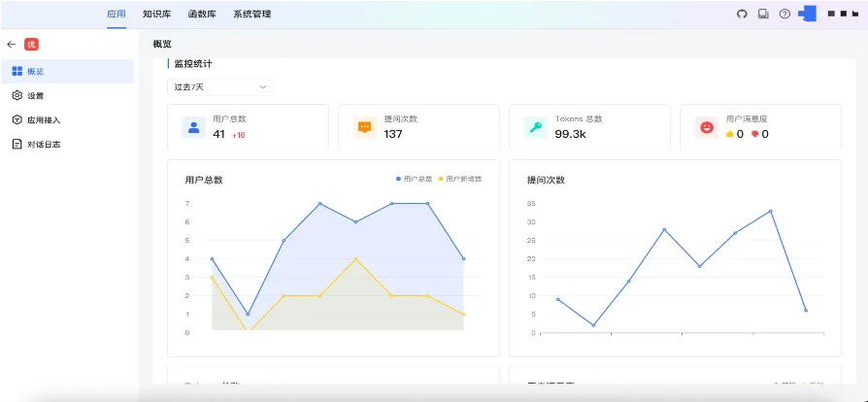Click the 用户满意度 smiley face icon
The width and height of the screenshot is (868, 402).
(x=707, y=127)
